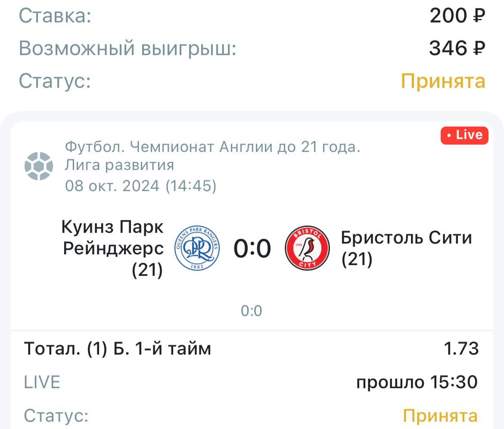Tap the elapsed time 'прошло 15:30'

coord(417,382)
